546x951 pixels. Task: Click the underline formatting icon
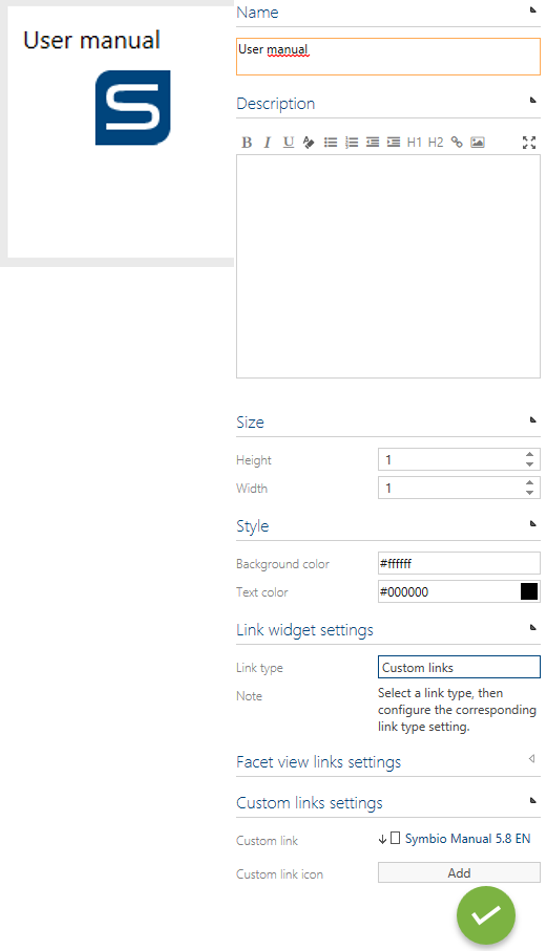click(288, 143)
